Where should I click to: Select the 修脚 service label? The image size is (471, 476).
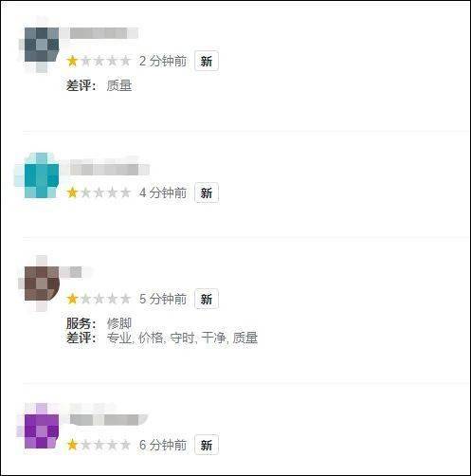point(119,323)
